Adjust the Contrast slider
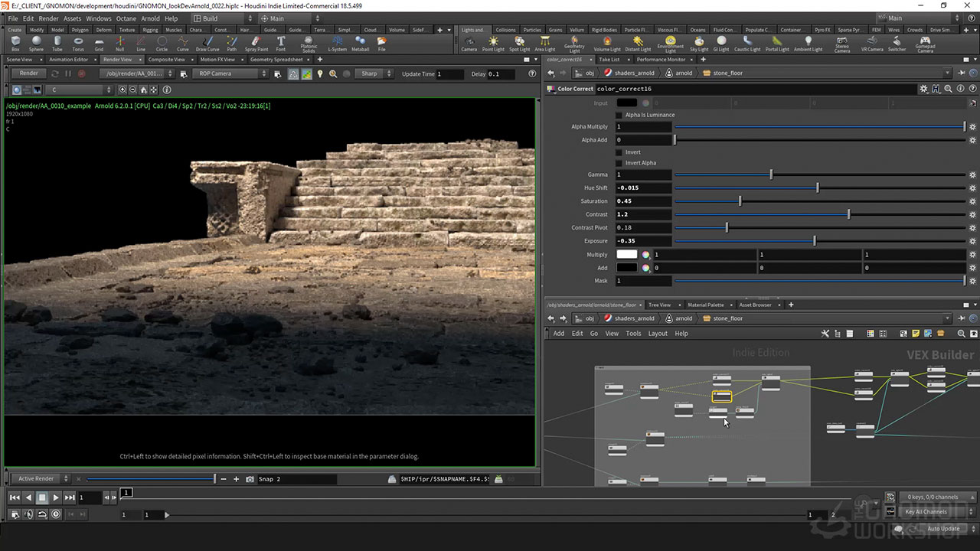The image size is (980, 551). pyautogui.click(x=819, y=214)
